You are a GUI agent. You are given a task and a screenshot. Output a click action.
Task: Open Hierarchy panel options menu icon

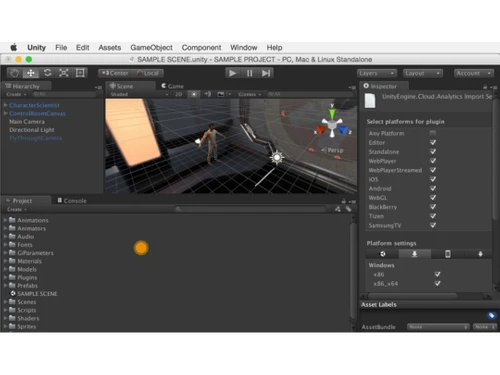(98, 87)
